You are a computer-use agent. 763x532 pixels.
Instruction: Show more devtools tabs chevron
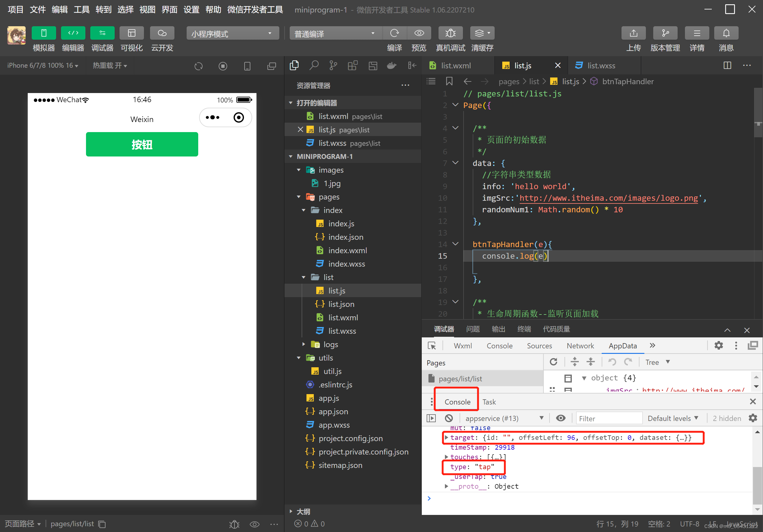pyautogui.click(x=652, y=345)
